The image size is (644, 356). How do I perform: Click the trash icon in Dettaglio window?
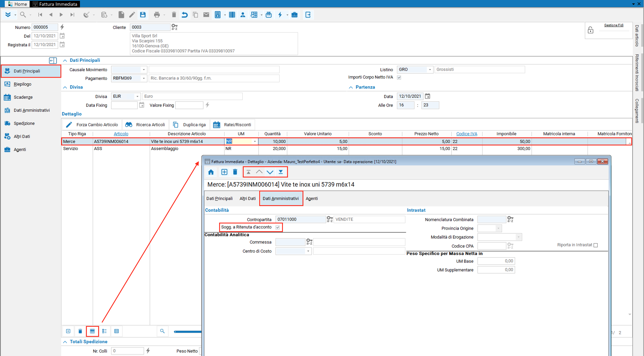click(235, 172)
